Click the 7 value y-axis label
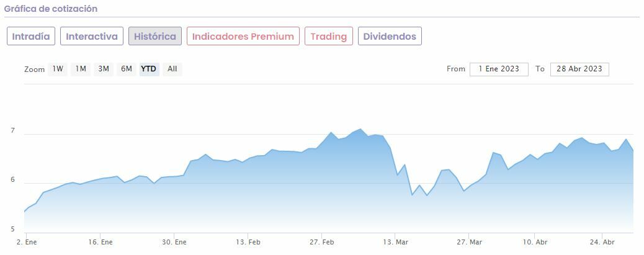The height and width of the screenshot is (255, 644). point(12,131)
